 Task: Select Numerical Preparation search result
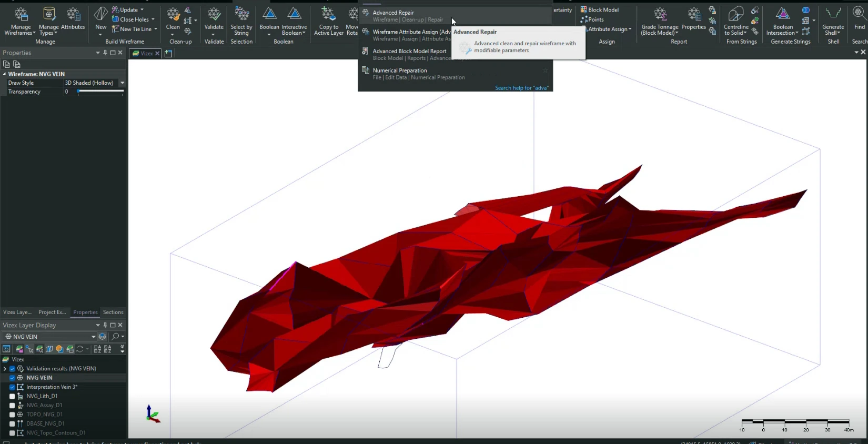point(456,74)
